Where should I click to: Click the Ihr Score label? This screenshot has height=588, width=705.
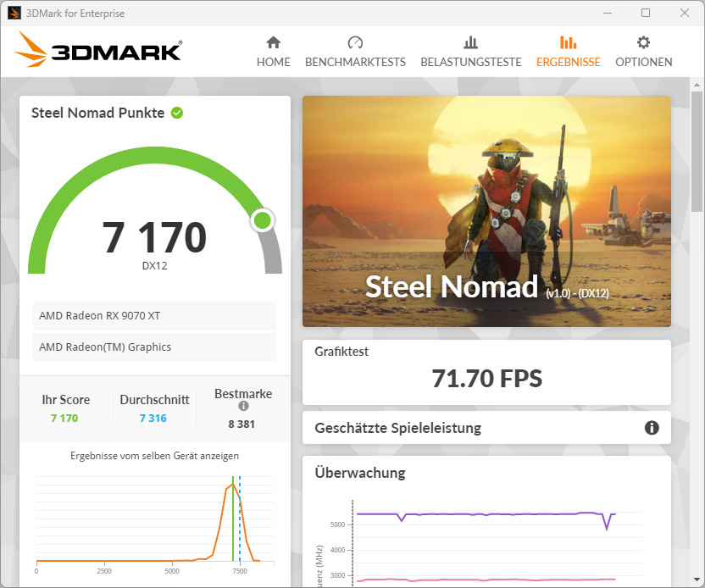coord(65,400)
